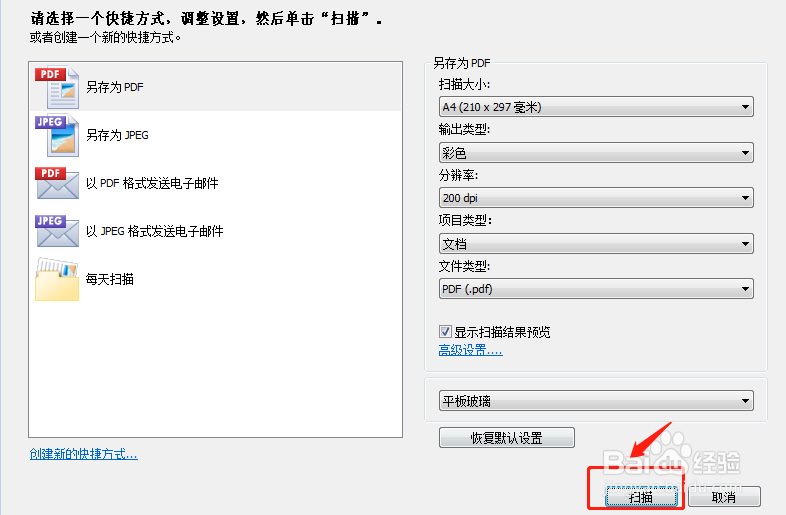This screenshot has width=786, height=515.
Task: Start scanning with the 扫描 button
Action: 641,497
